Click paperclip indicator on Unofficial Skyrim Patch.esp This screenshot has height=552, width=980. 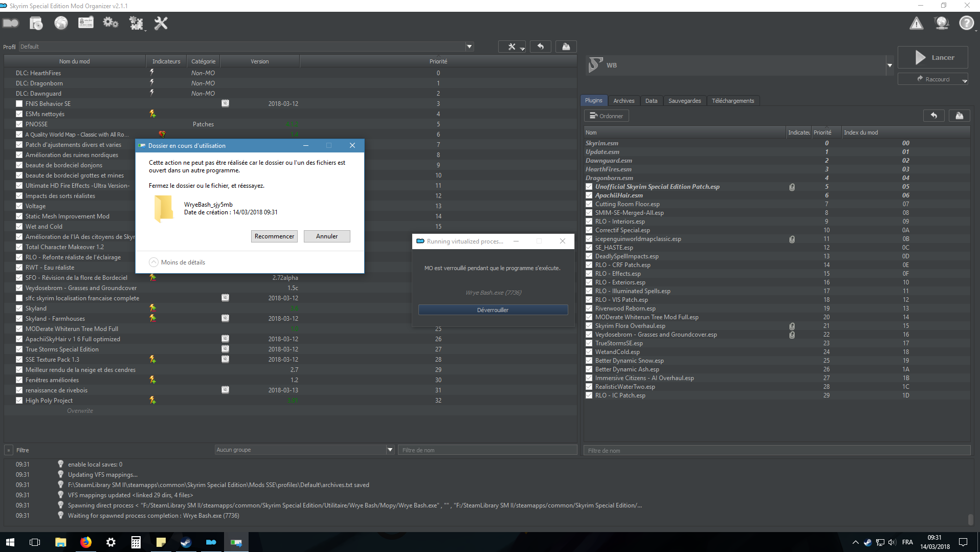(792, 187)
